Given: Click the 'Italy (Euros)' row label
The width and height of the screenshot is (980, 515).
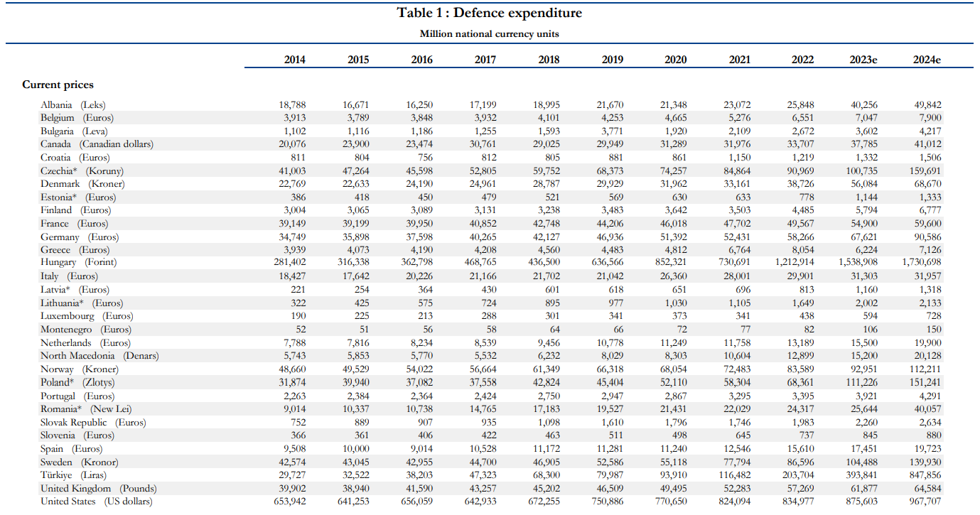Looking at the screenshot, I should point(69,276).
